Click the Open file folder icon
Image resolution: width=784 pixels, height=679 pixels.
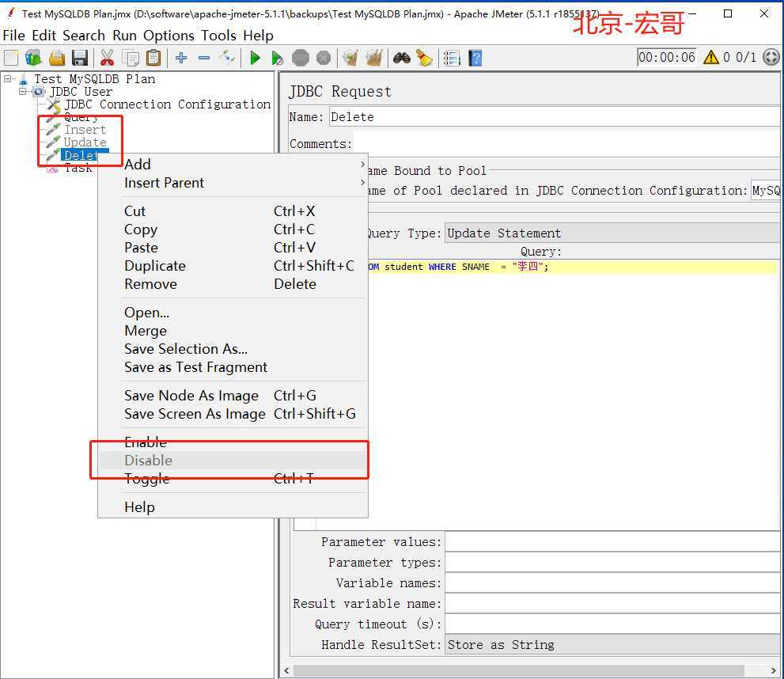click(57, 58)
